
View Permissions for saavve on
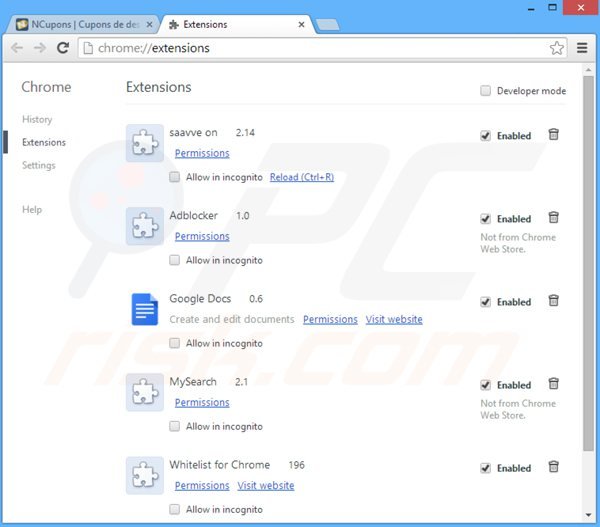[202, 153]
